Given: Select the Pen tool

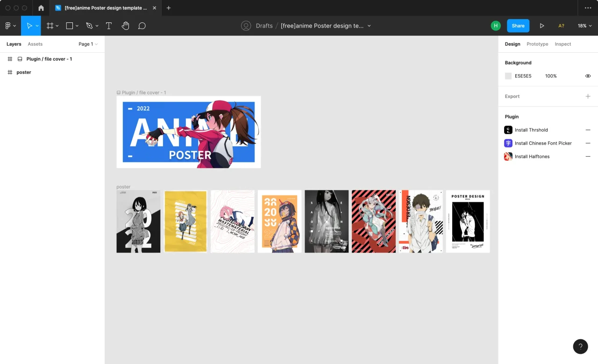Looking at the screenshot, I should tap(89, 26).
